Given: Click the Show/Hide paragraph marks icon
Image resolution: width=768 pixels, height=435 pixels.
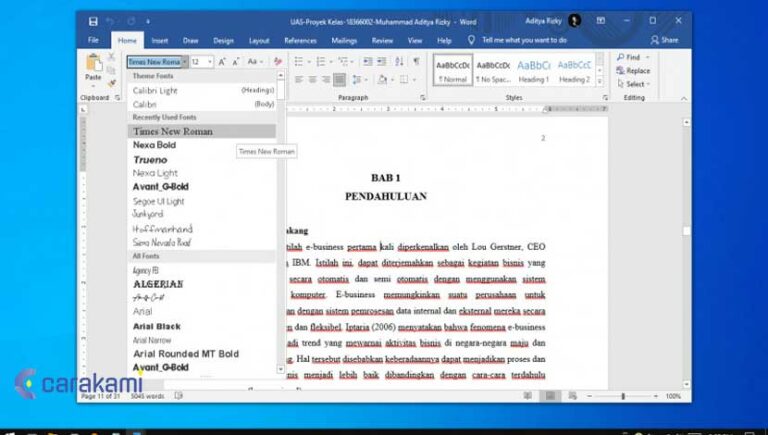Looking at the screenshot, I should (x=416, y=61).
